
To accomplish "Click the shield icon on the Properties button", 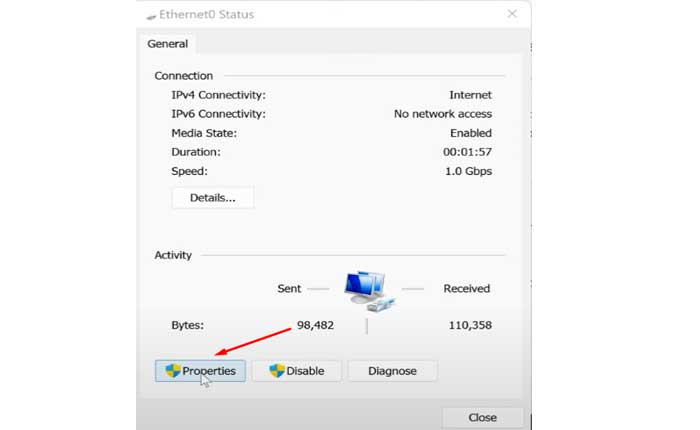I will click(x=173, y=371).
